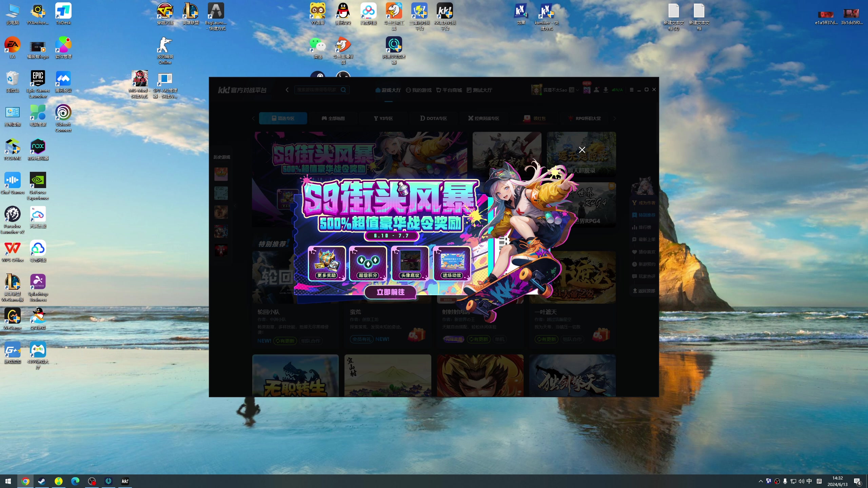Expand the user account dropdown arrow
Image resolution: width=868 pixels, height=488 pixels.
pos(577,90)
